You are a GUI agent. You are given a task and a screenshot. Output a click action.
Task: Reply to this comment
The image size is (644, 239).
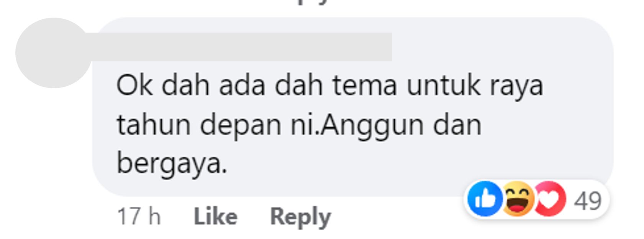(x=300, y=218)
